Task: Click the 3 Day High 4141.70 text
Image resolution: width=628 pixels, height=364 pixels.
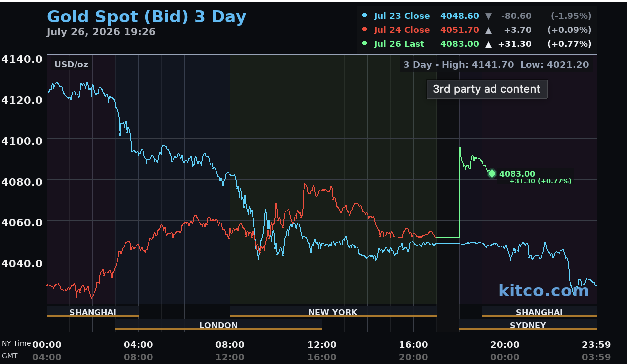Action: pyautogui.click(x=459, y=65)
